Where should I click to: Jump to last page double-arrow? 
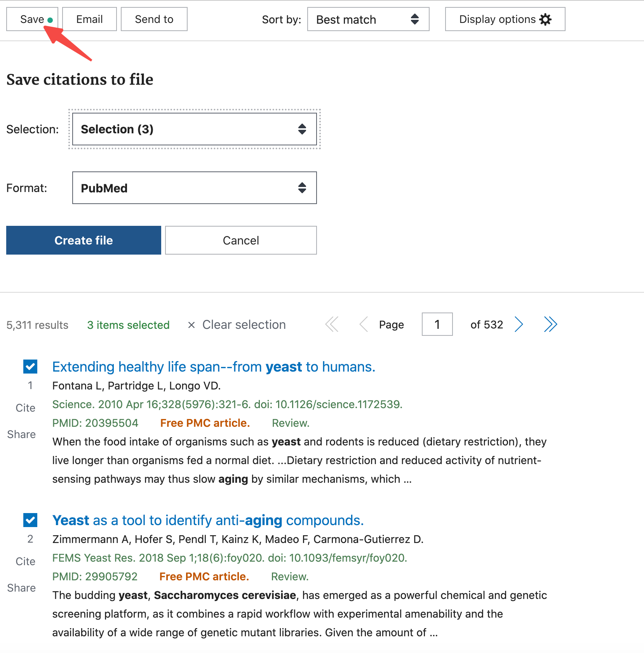[x=551, y=324]
